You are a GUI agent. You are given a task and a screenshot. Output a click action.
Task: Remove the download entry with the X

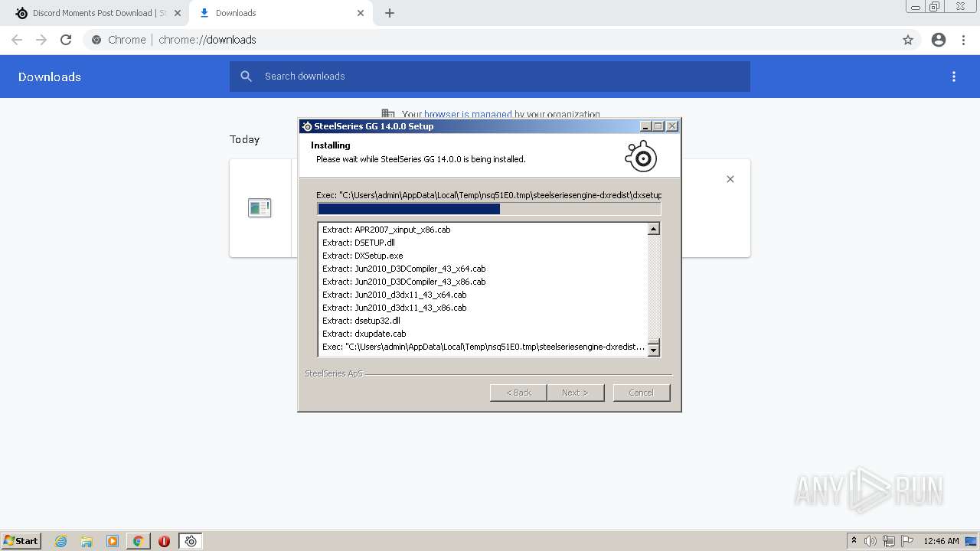pos(730,179)
